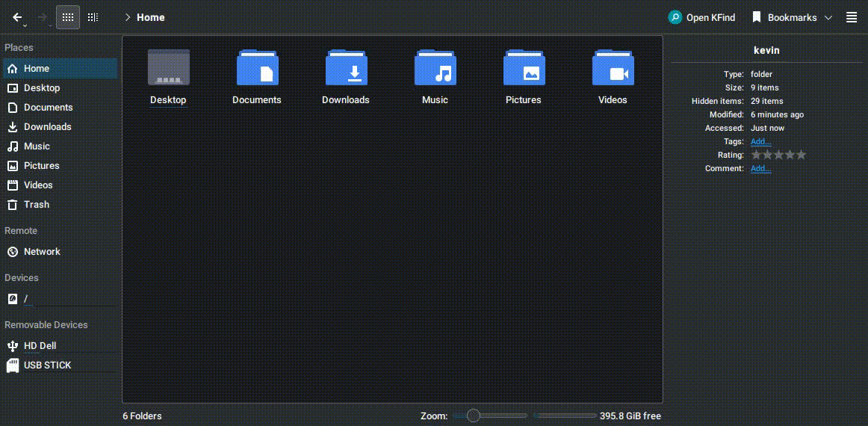This screenshot has height=426, width=868.
Task: Select the Videos folder icon in main view
Action: coord(613,67)
